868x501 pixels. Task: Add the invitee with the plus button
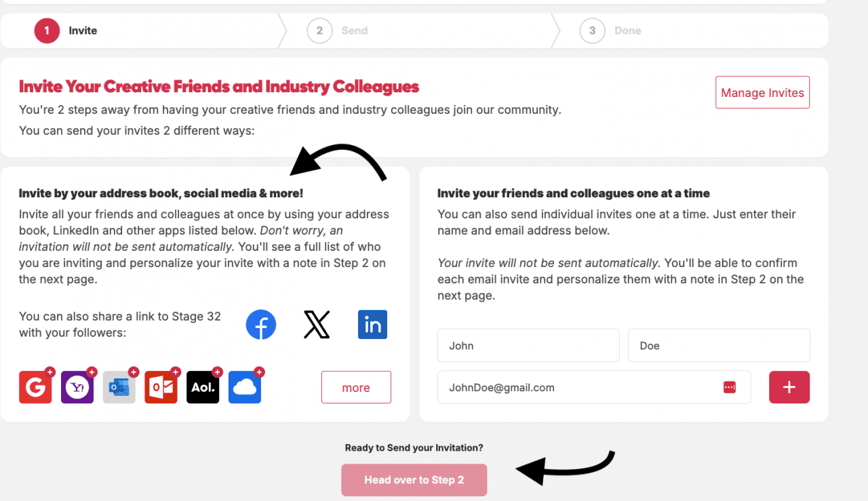[x=789, y=387]
